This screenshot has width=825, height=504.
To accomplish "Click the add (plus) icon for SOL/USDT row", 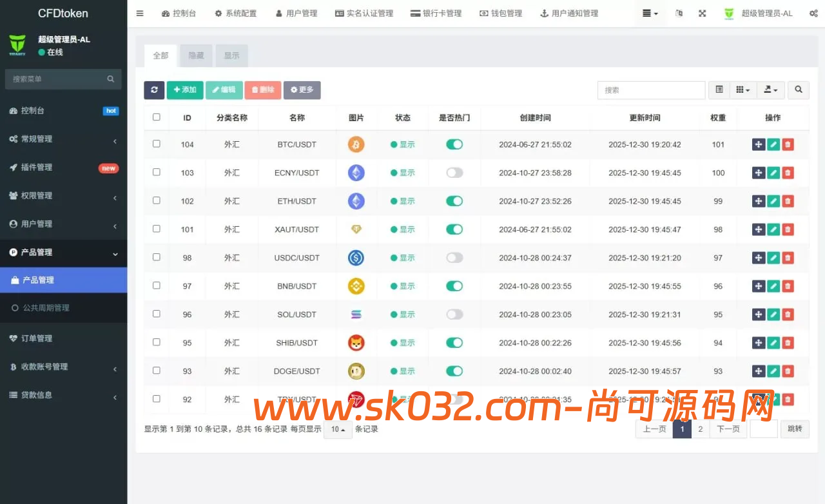I will click(759, 315).
